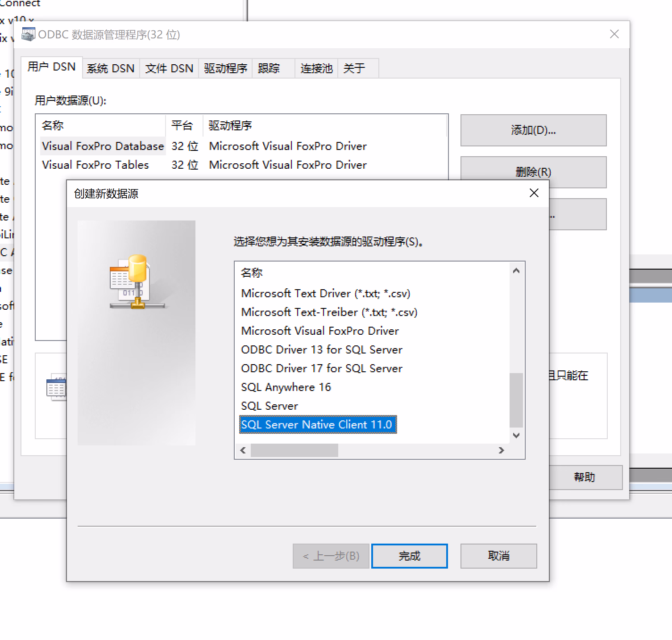Switch to the 系统 DSN tab
This screenshot has height=640, width=672.
(111, 68)
